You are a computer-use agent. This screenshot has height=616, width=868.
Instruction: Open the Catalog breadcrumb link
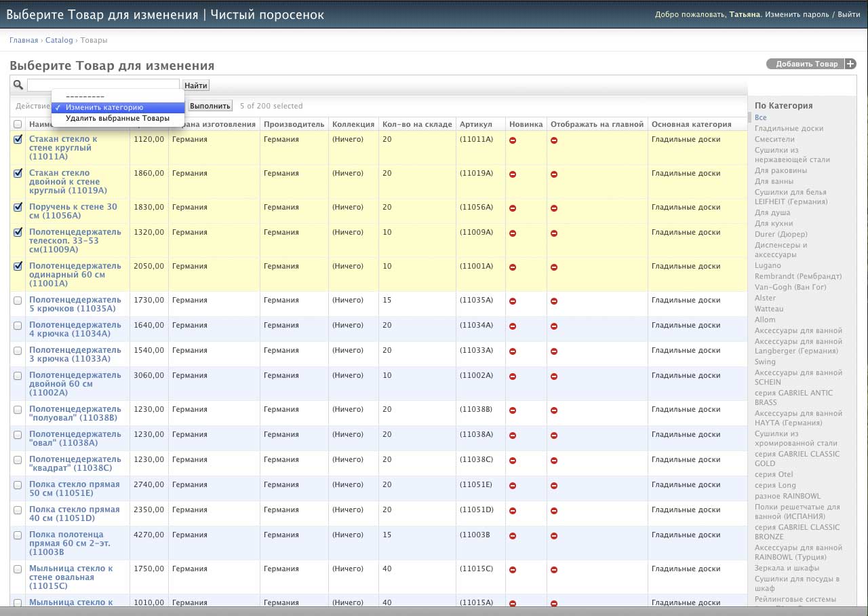tap(59, 40)
